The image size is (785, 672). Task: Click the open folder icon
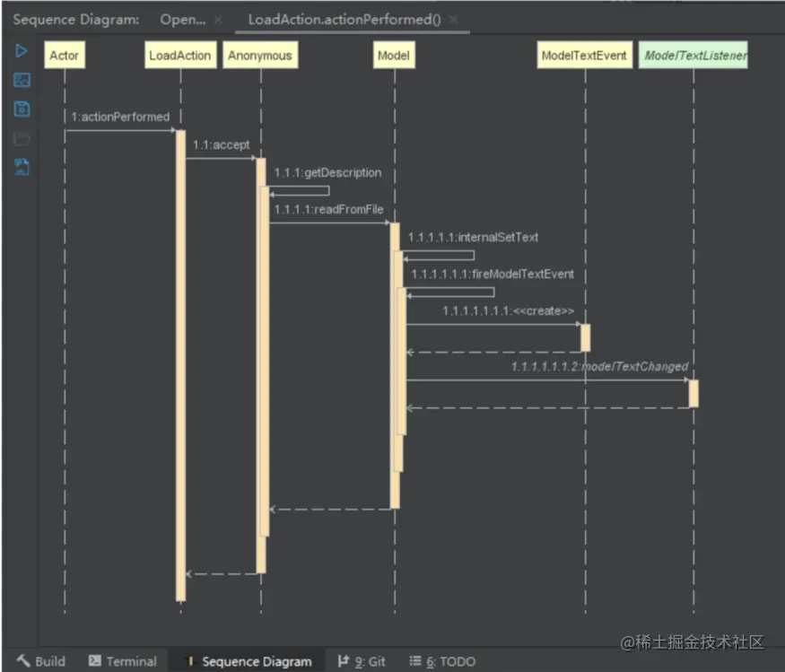tap(22, 138)
